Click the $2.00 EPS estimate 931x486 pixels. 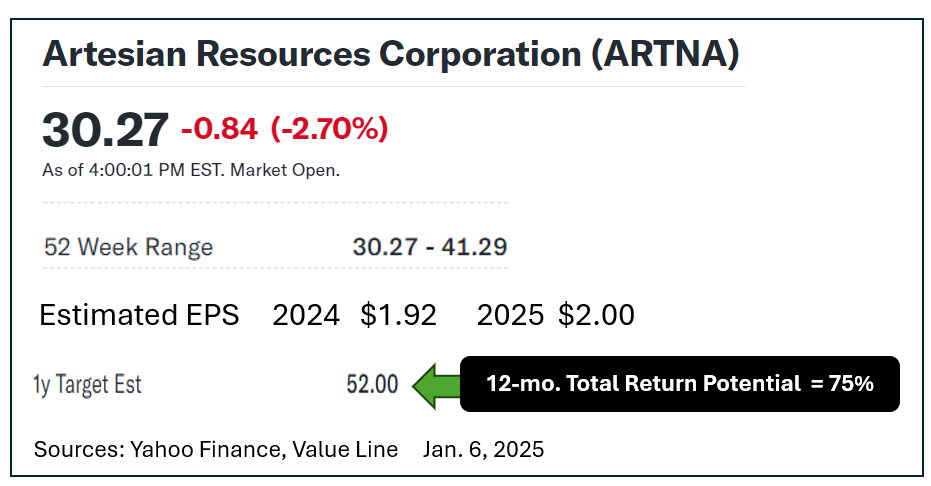click(x=596, y=315)
